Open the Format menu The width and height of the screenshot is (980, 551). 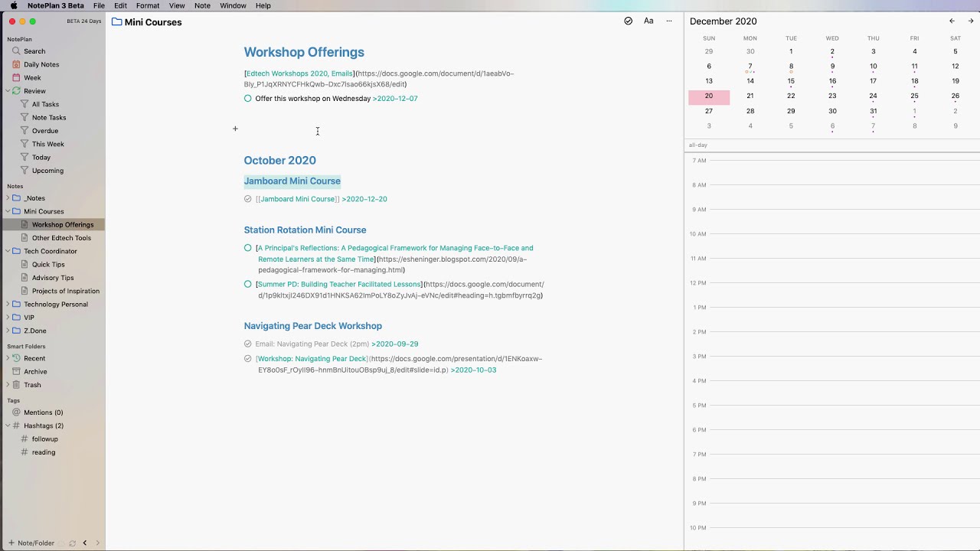pyautogui.click(x=148, y=5)
